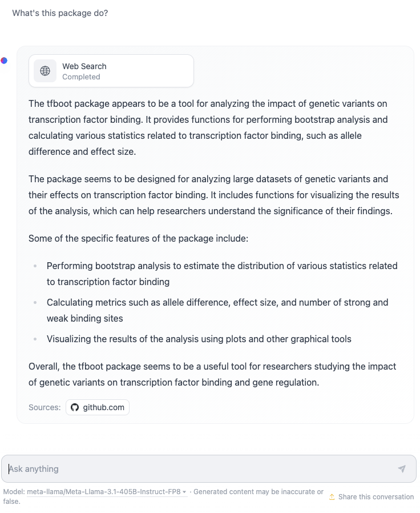This screenshot has height=513, width=420.
Task: Click the bullet "Visualizing the results of the analysis"
Action: 199,339
